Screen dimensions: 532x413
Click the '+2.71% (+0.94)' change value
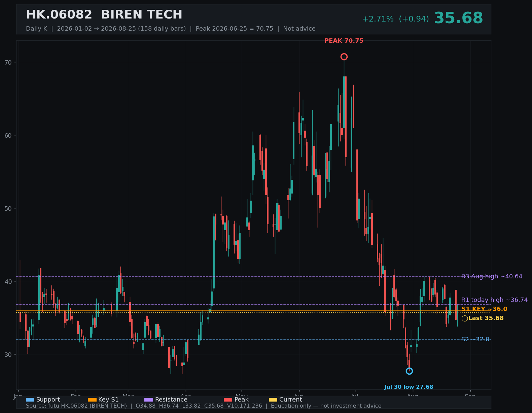click(395, 19)
